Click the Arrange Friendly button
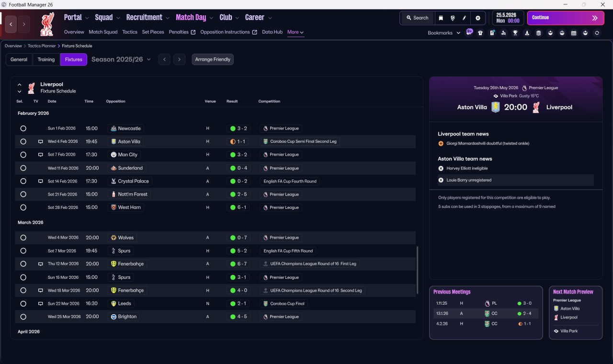This screenshot has height=364, width=613. pyautogui.click(x=213, y=59)
